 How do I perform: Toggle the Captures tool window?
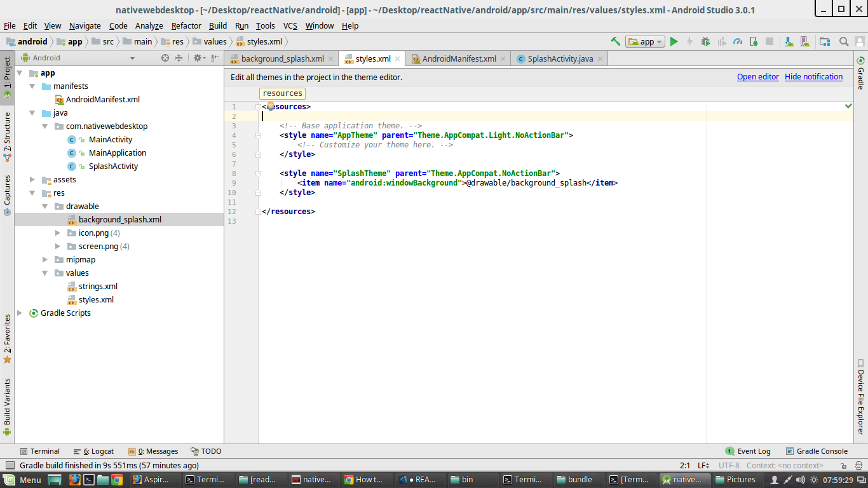tap(7, 195)
